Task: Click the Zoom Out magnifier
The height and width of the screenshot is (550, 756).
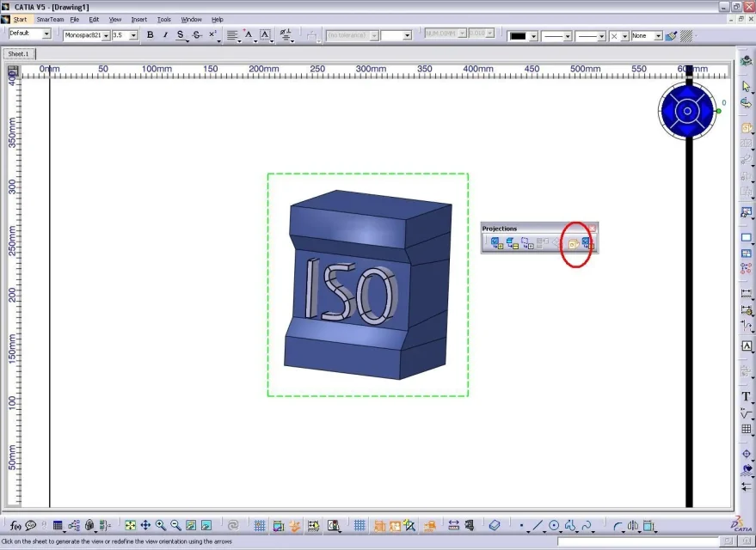Action: tap(176, 525)
